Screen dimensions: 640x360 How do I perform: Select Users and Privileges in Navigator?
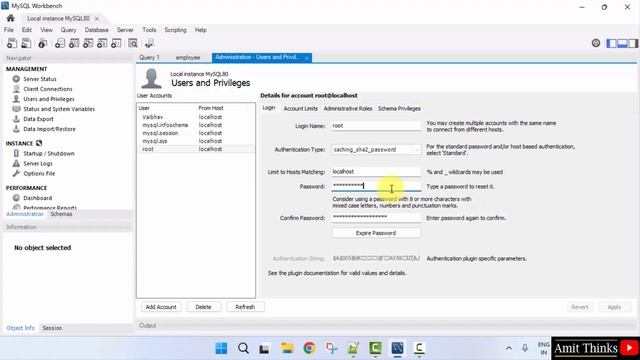49,99
